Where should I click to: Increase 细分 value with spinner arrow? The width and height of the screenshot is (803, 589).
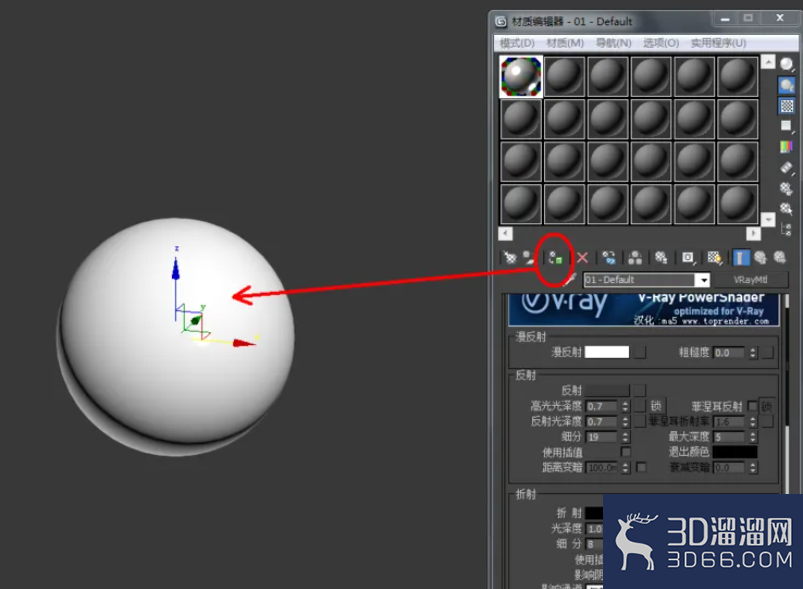click(625, 434)
